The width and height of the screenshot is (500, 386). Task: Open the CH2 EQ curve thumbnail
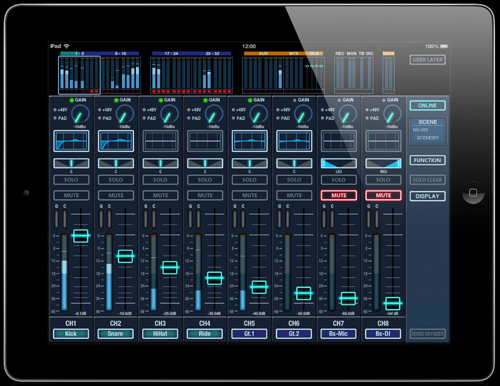click(116, 141)
